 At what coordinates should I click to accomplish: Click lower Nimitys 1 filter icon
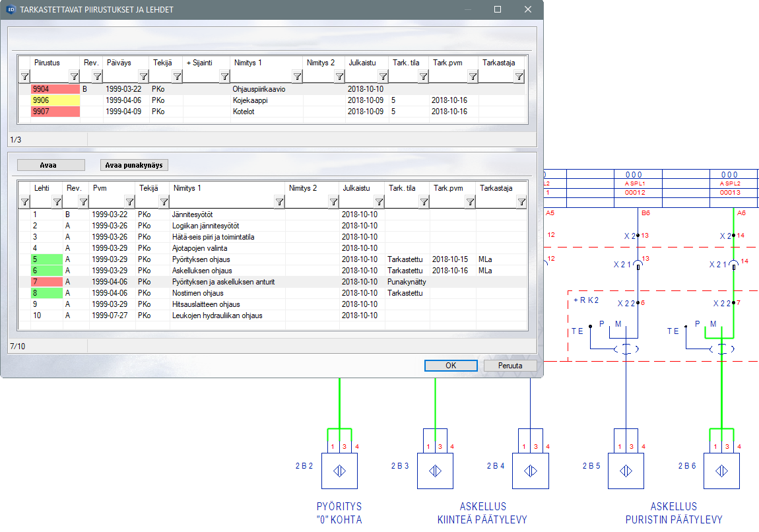click(279, 202)
